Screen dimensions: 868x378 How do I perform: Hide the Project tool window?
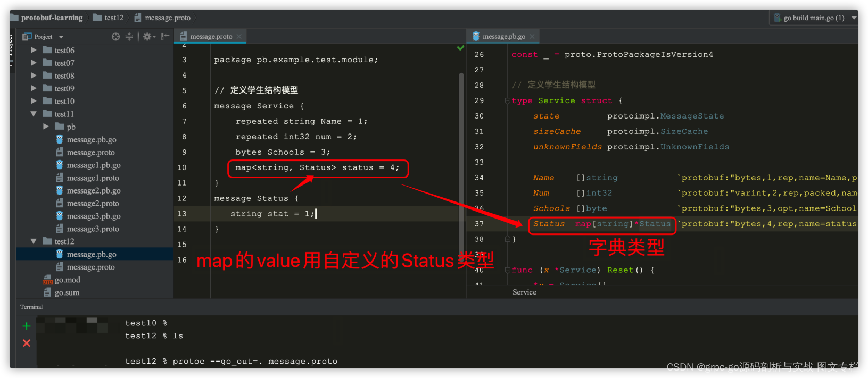[165, 36]
